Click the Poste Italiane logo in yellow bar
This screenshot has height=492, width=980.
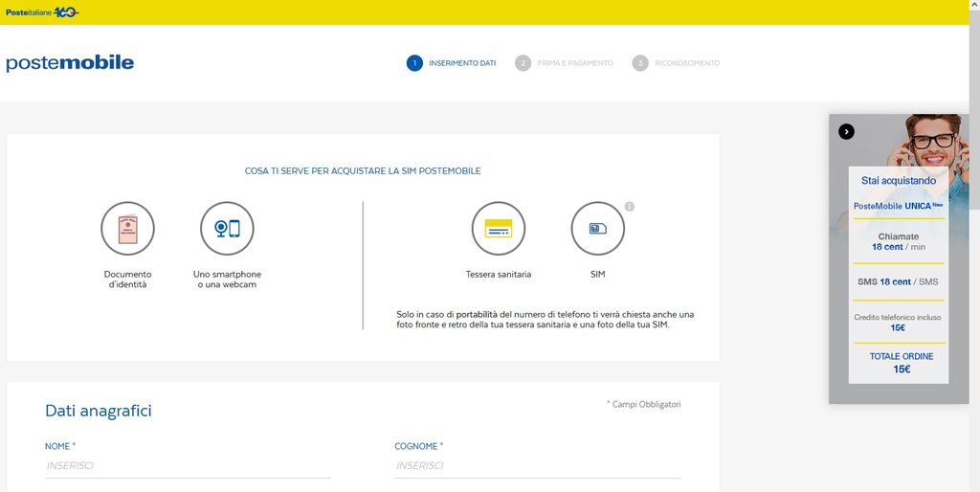42,11
